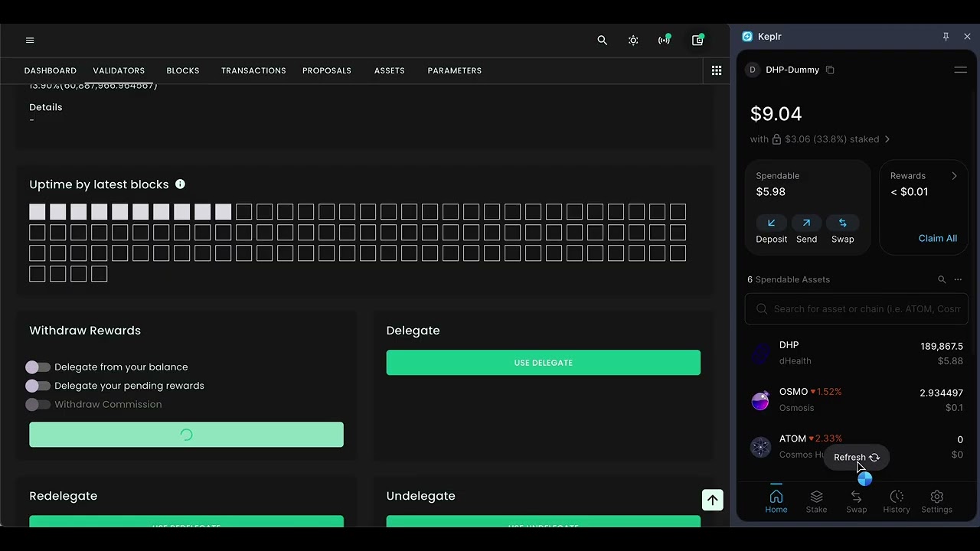The width and height of the screenshot is (980, 551).
Task: Click the scroll-to-top arrow button
Action: (713, 500)
